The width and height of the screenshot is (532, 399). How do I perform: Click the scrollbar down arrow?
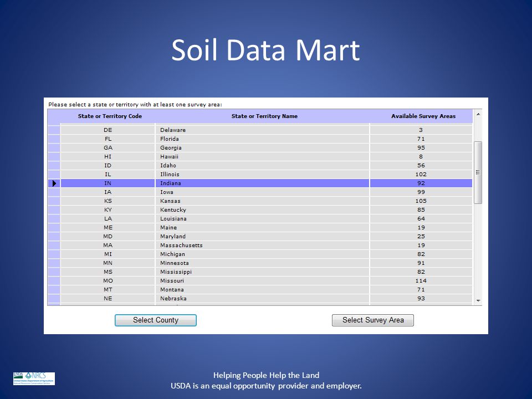pyautogui.click(x=478, y=300)
